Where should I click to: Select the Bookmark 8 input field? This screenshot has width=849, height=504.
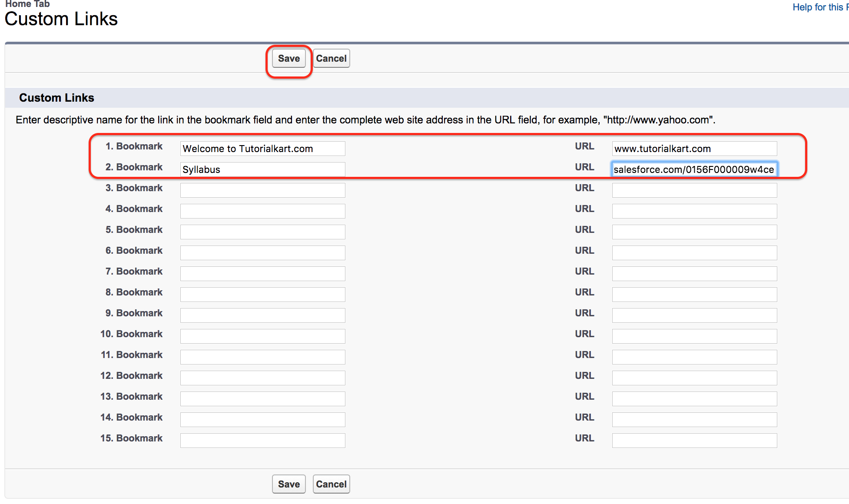(x=262, y=294)
